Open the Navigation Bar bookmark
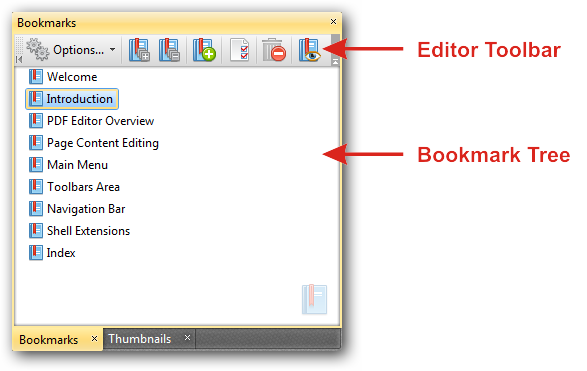Image resolution: width=587 pixels, height=371 pixels. [77, 209]
